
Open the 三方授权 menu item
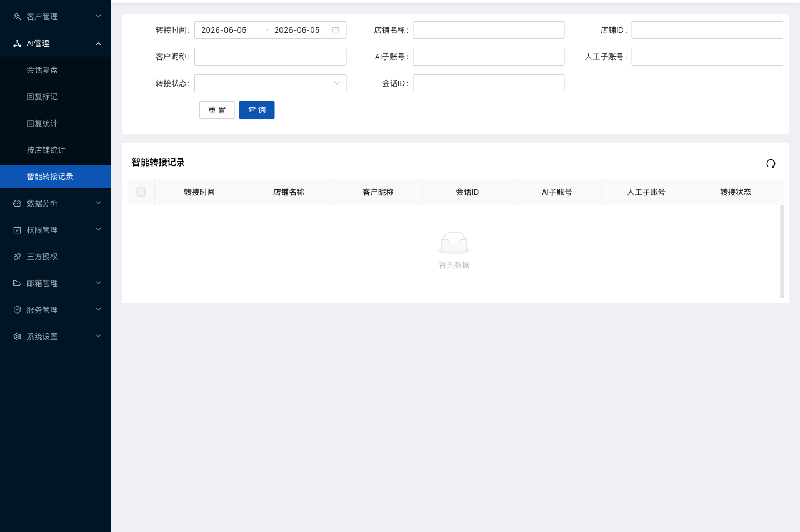(56, 257)
